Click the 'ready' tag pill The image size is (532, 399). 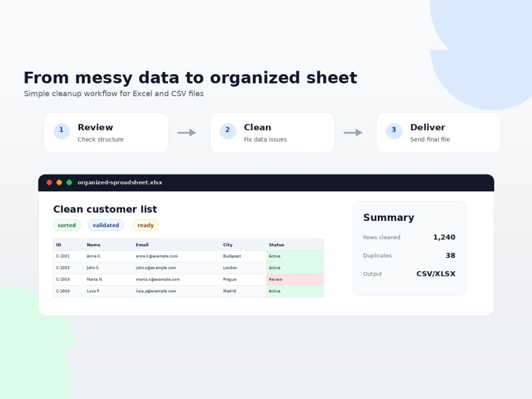[x=146, y=225]
